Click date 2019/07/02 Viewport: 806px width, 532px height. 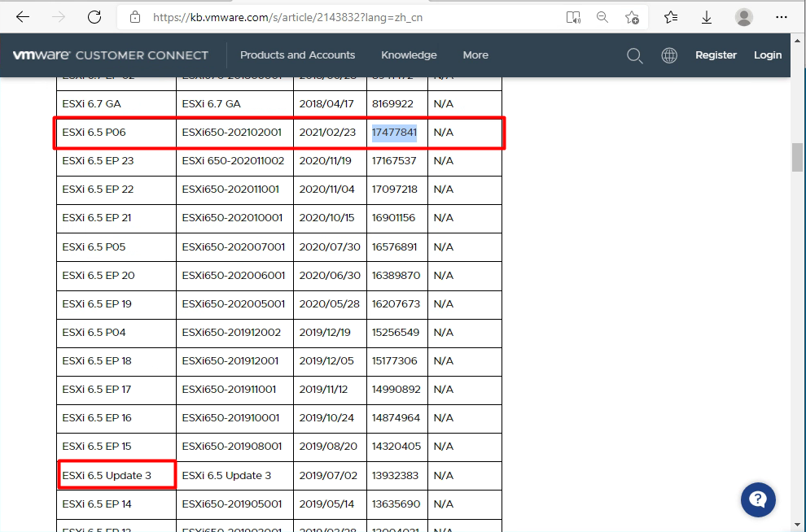pos(328,476)
